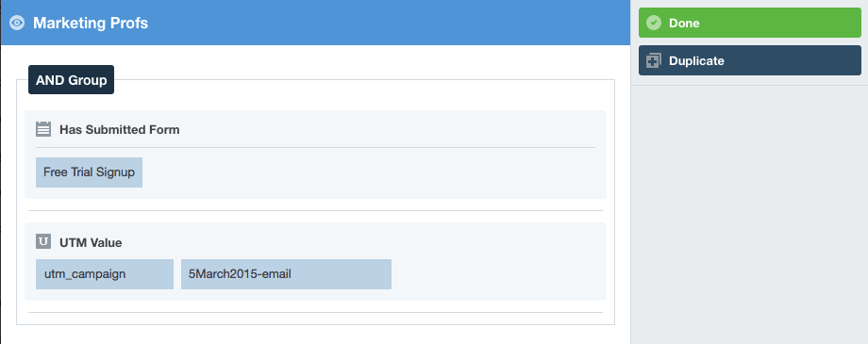
Task: Click the divider line under Has Submitted Form heading
Action: click(315, 148)
